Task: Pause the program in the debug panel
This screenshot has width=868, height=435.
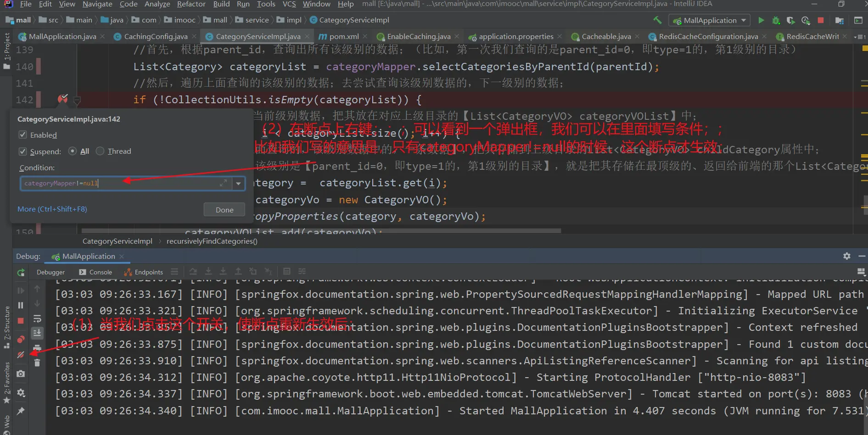Action: point(21,305)
